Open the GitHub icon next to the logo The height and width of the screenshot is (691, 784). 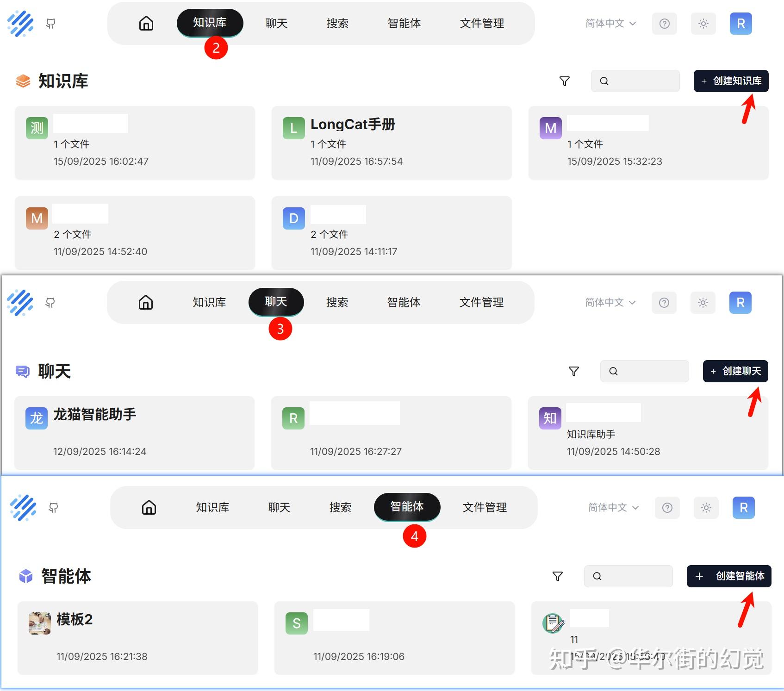[x=52, y=24]
